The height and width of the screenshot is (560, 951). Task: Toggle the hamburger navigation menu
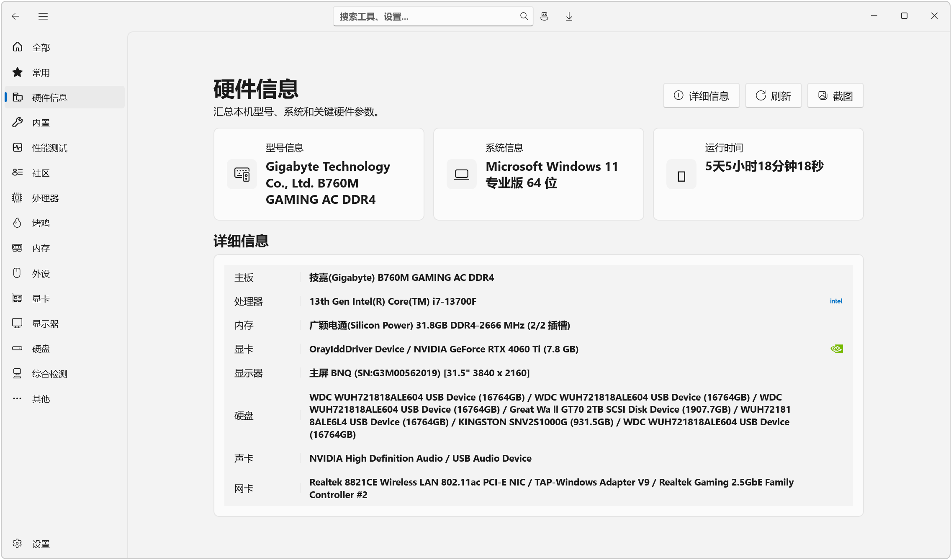pos(43,16)
